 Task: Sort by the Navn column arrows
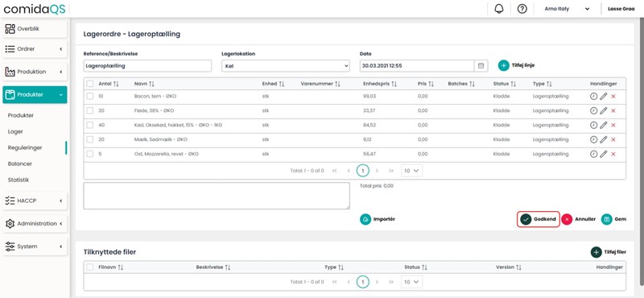pyautogui.click(x=151, y=84)
